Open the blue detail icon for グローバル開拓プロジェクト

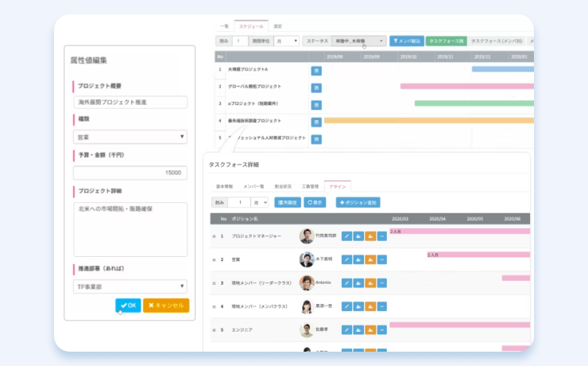tap(315, 87)
